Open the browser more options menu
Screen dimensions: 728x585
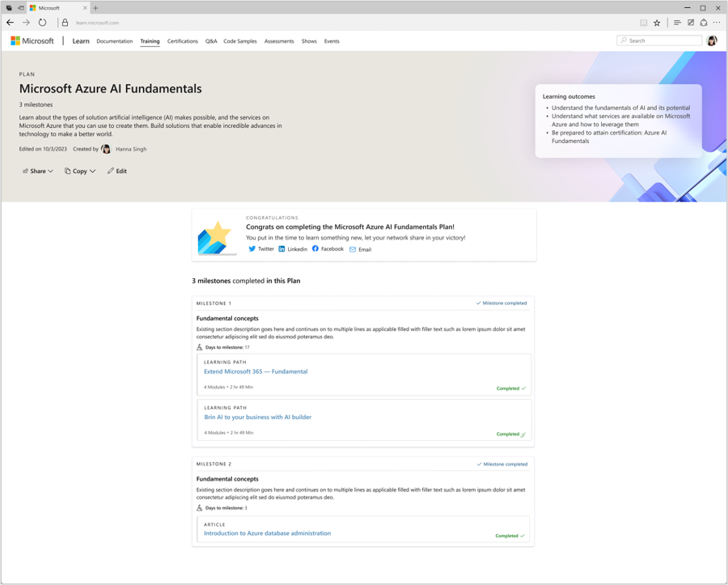[x=717, y=23]
